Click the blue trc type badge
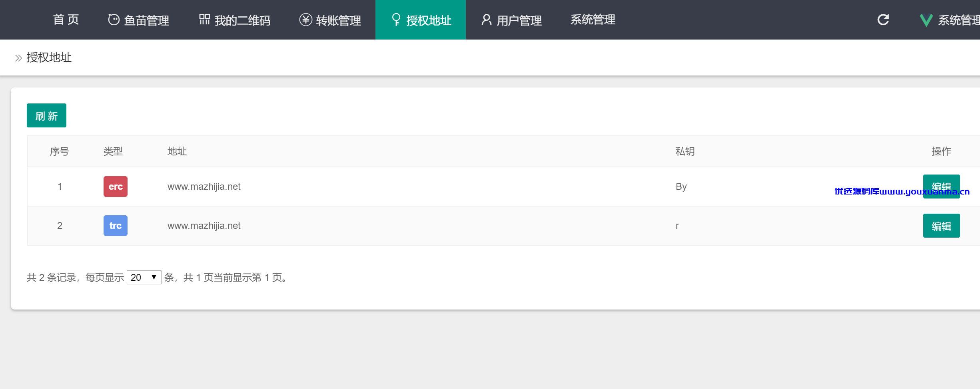Image resolution: width=980 pixels, height=389 pixels. pos(116,226)
